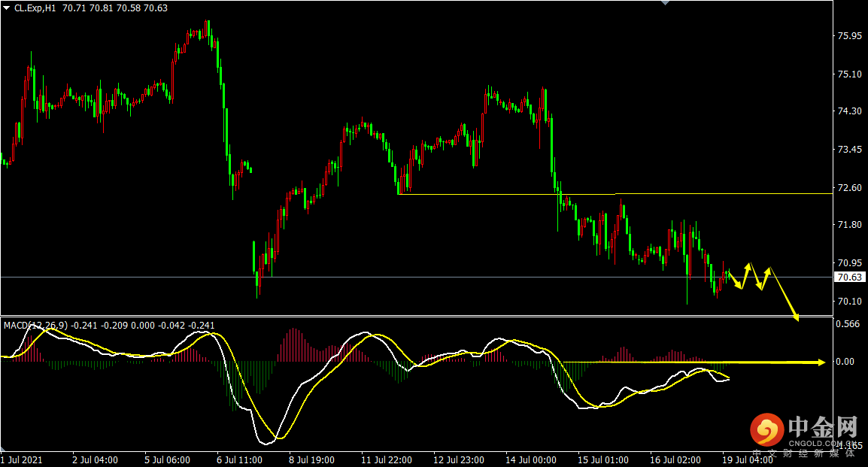Click the 14 Jul 00:00 time label

(531, 459)
